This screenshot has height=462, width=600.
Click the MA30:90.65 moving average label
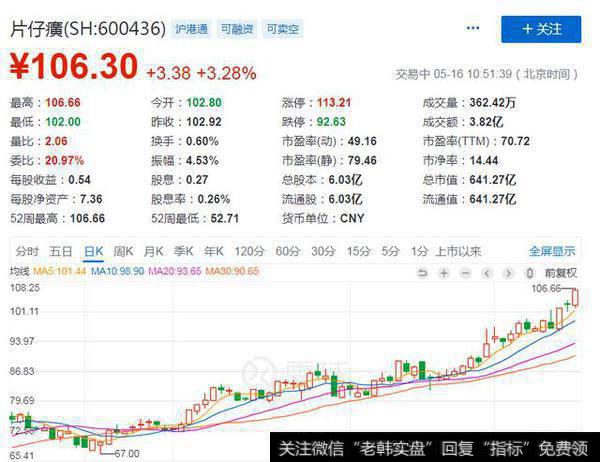[x=232, y=271]
